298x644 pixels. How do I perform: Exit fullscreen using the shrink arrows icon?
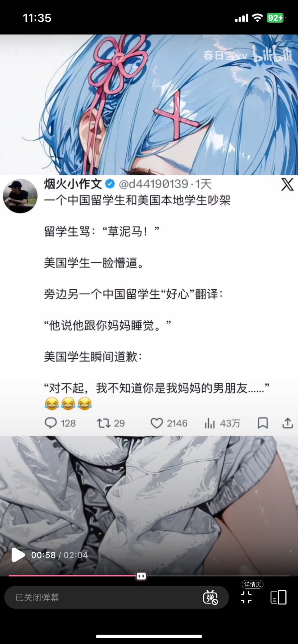[246, 597]
